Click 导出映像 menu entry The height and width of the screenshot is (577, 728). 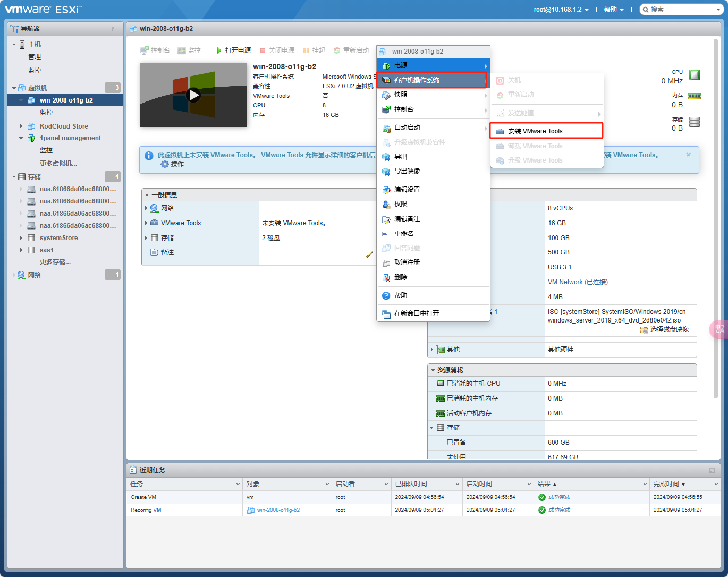pyautogui.click(x=433, y=171)
